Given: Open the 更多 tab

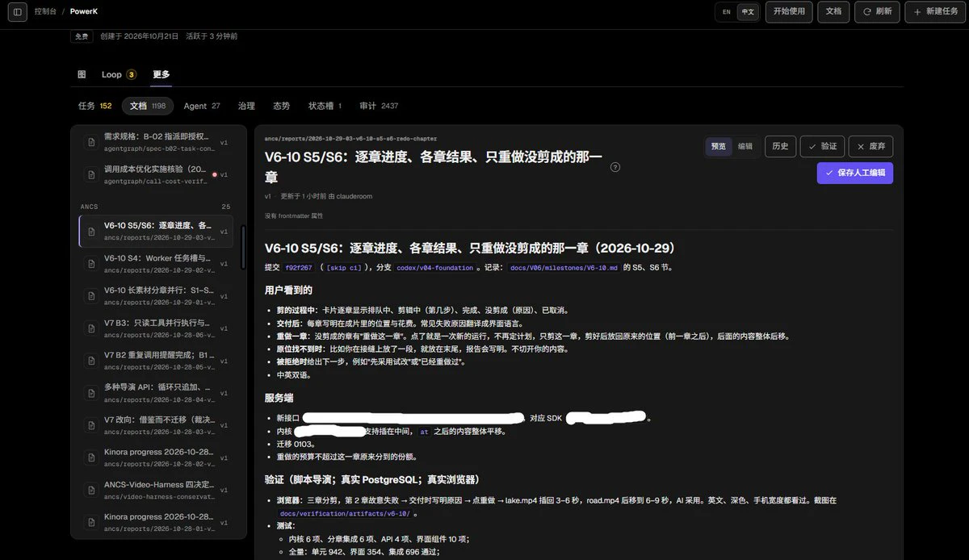Looking at the screenshot, I should [161, 74].
